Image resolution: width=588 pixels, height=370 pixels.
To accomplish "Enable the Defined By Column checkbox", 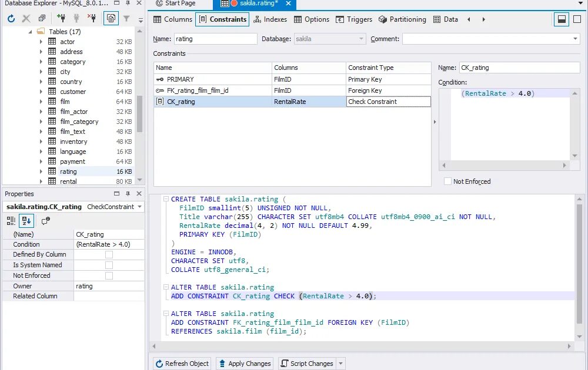I will point(109,254).
